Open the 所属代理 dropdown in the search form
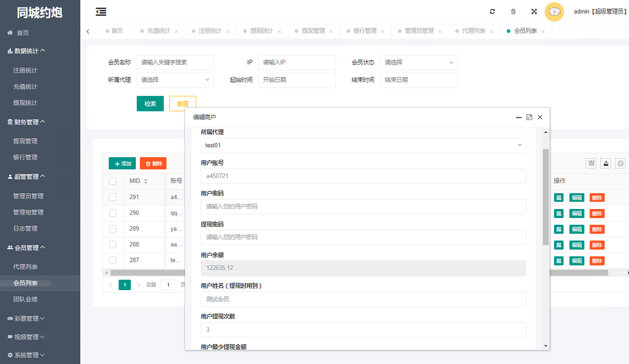This screenshot has width=629, height=364. click(x=175, y=80)
